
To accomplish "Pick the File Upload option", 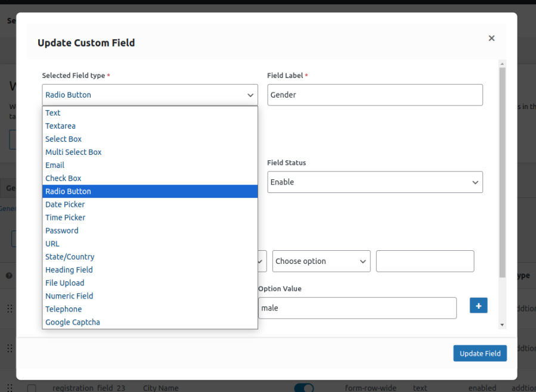I will click(x=64, y=283).
